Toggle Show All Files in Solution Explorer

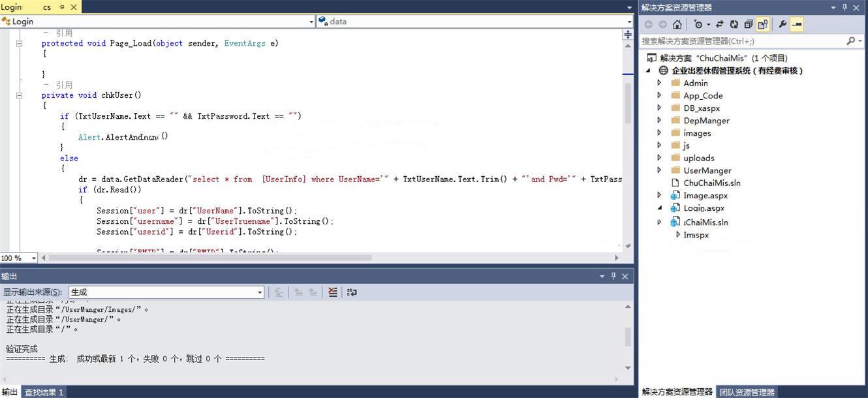coord(762,24)
